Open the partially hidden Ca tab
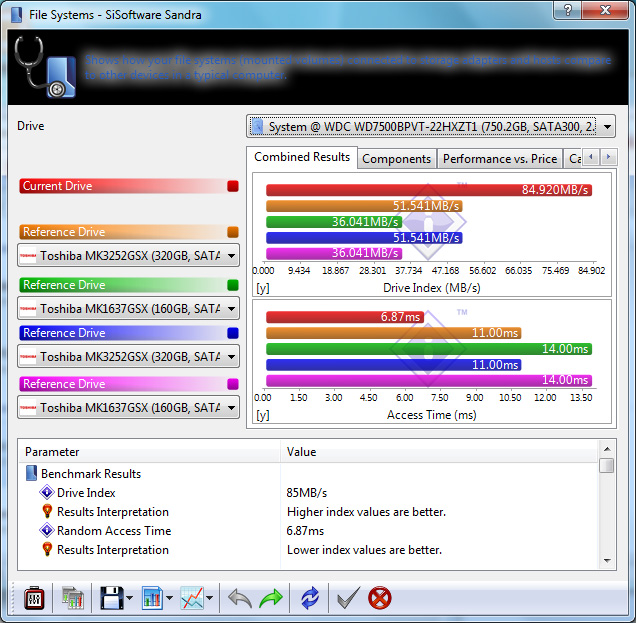Screen dimensions: 637x623 (574, 159)
